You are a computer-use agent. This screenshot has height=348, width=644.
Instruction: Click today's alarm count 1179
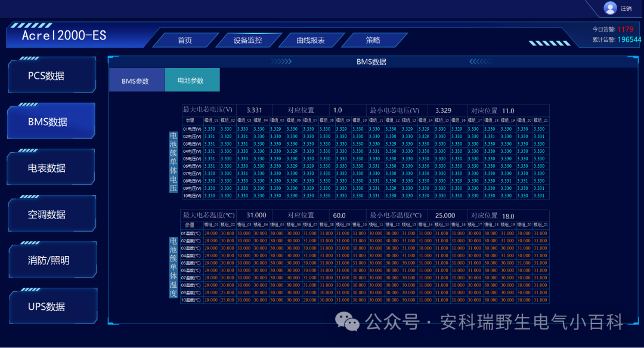click(x=625, y=29)
